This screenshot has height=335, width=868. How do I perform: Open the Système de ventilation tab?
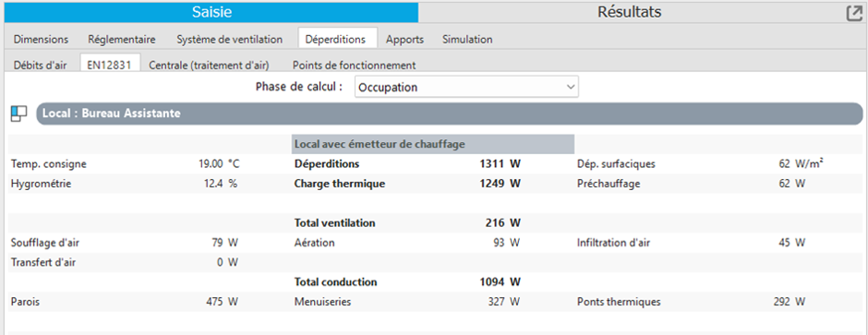229,40
